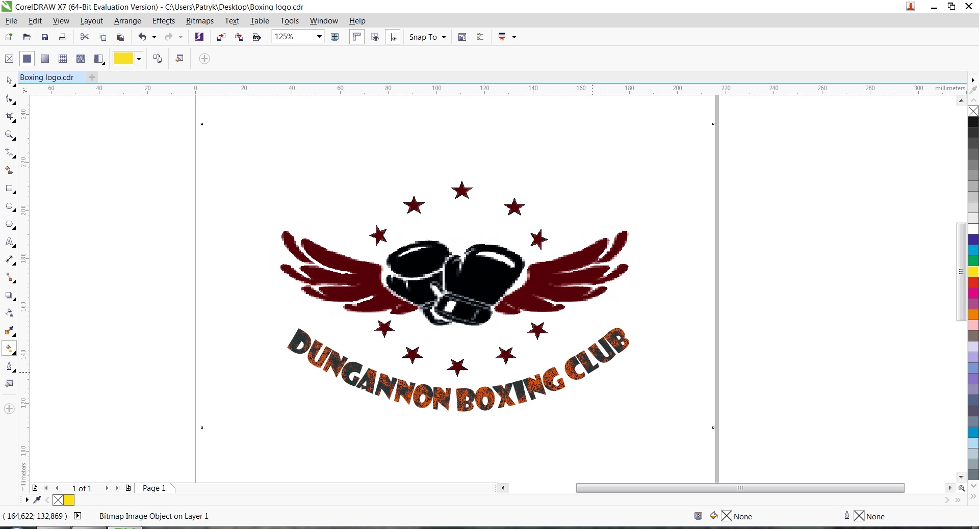Pick the Ellipse tool
The width and height of the screenshot is (980, 529).
coord(9,206)
